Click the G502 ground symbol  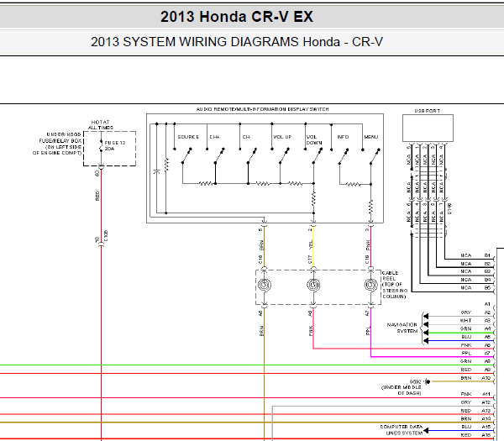(x=428, y=382)
